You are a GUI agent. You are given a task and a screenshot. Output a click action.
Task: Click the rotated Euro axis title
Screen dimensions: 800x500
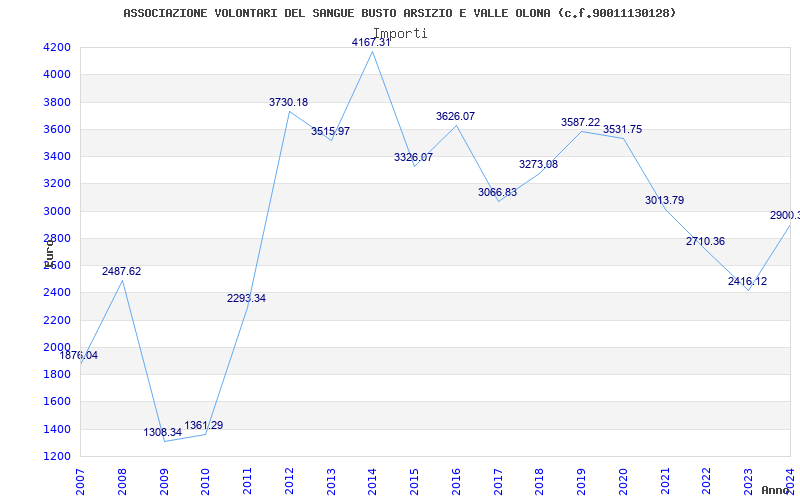[x=48, y=253]
